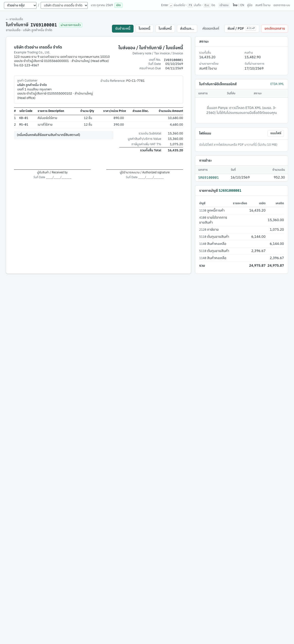The height and width of the screenshot is (644, 294).
Task: Click the payment amount 952.30
Action: coord(279,177)
